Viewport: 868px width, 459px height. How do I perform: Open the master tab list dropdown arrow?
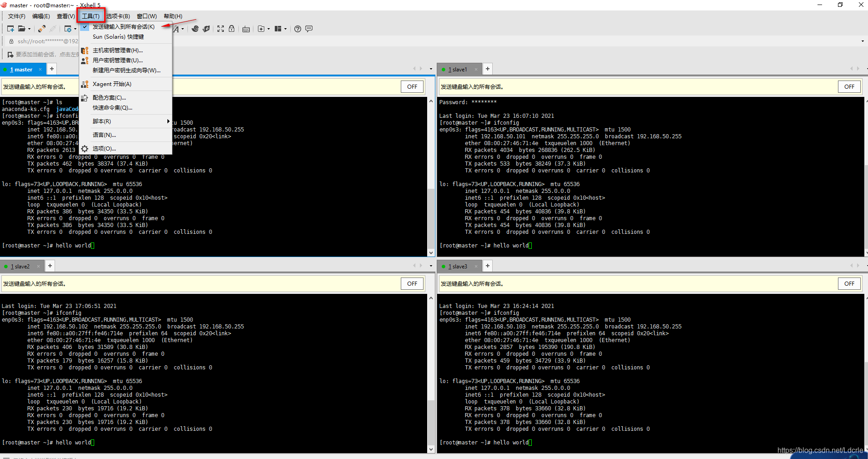431,69
